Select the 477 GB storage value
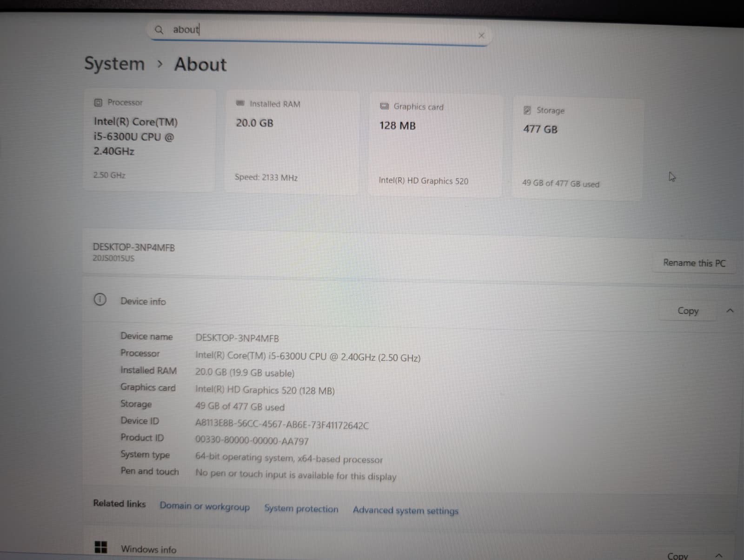Viewport: 744px width, 560px height. pyautogui.click(x=540, y=129)
